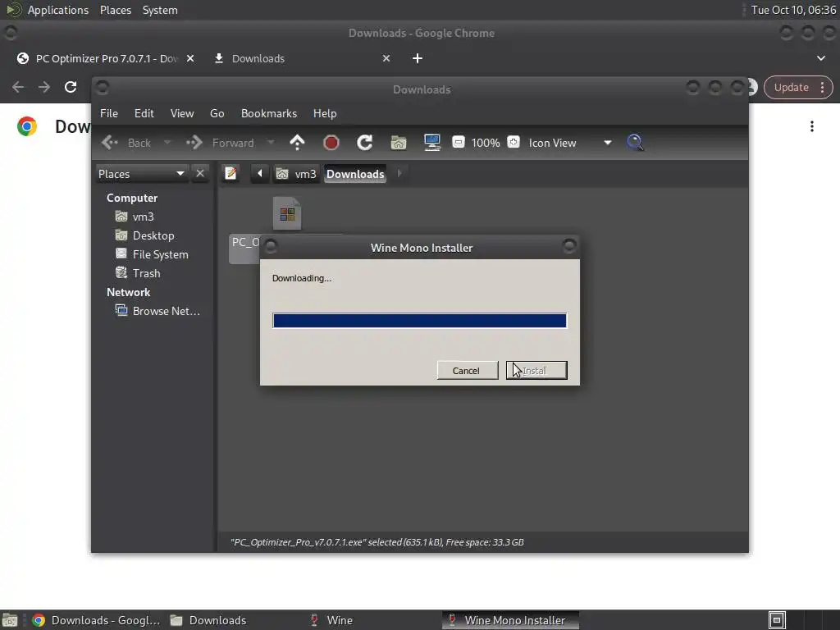Click the show desktop icon in taskbar
Image resolution: width=840 pixels, height=630 pixels.
coord(10,620)
